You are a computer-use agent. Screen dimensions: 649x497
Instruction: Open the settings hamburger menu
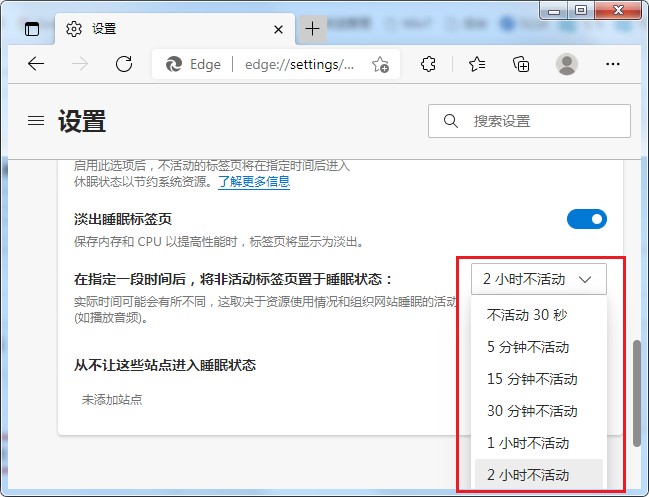36,120
